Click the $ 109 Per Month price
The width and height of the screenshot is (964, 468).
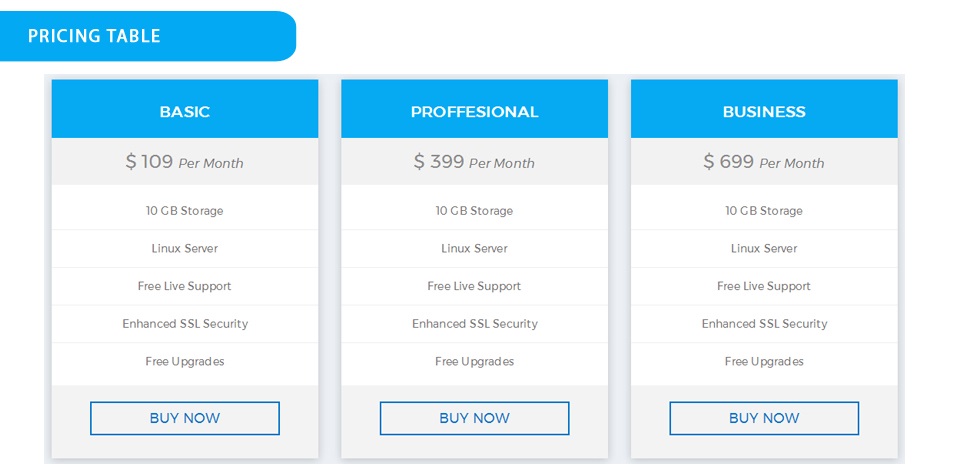pos(184,162)
